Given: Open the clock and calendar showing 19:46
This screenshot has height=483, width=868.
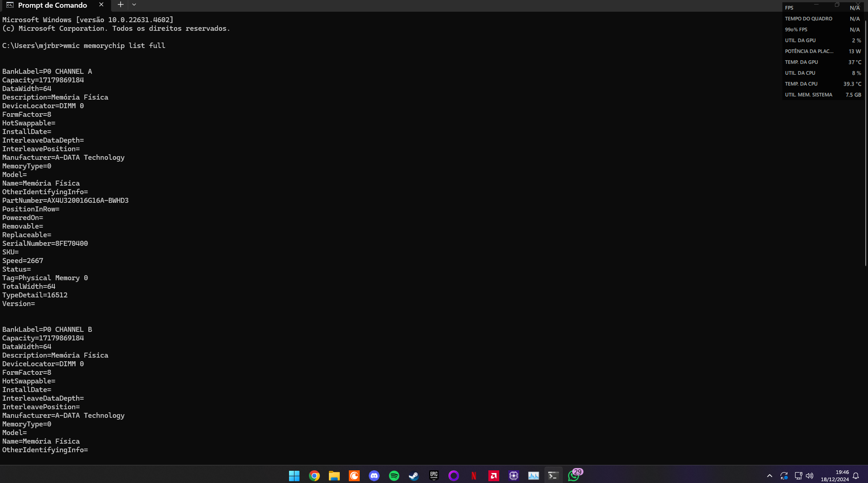Looking at the screenshot, I should pyautogui.click(x=834, y=476).
